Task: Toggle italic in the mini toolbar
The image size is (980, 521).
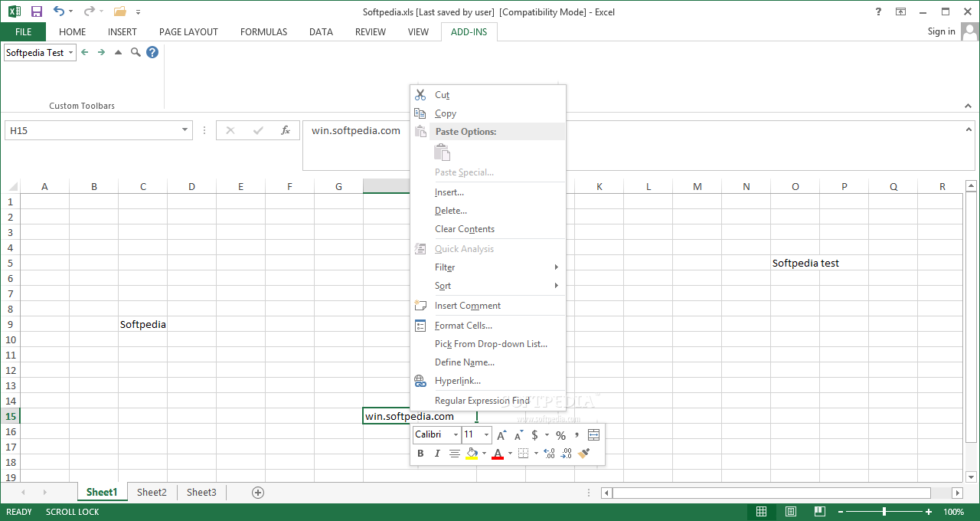Action: (437, 454)
